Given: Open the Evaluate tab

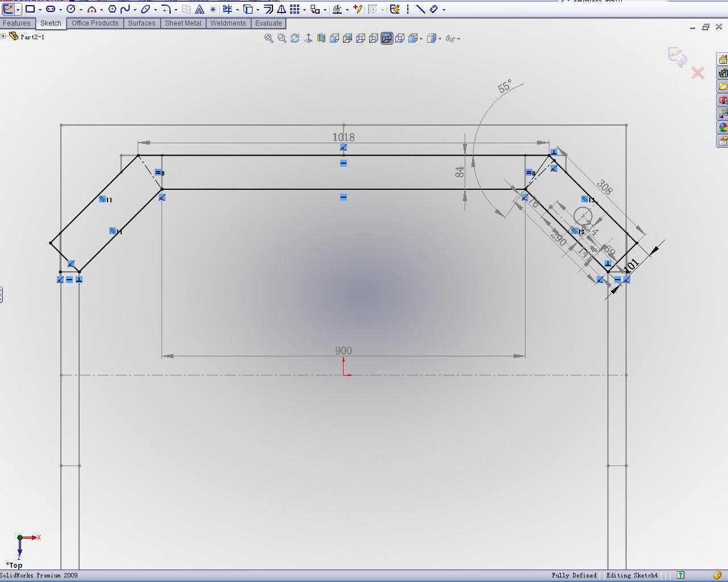Looking at the screenshot, I should [268, 23].
